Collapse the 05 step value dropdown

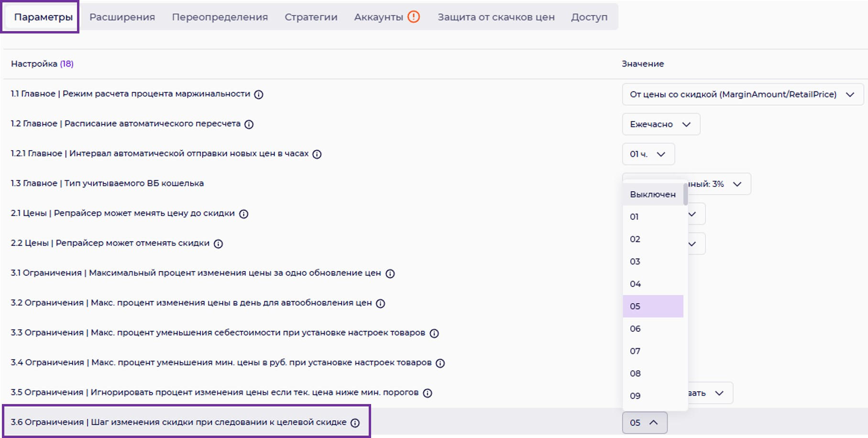(x=644, y=423)
